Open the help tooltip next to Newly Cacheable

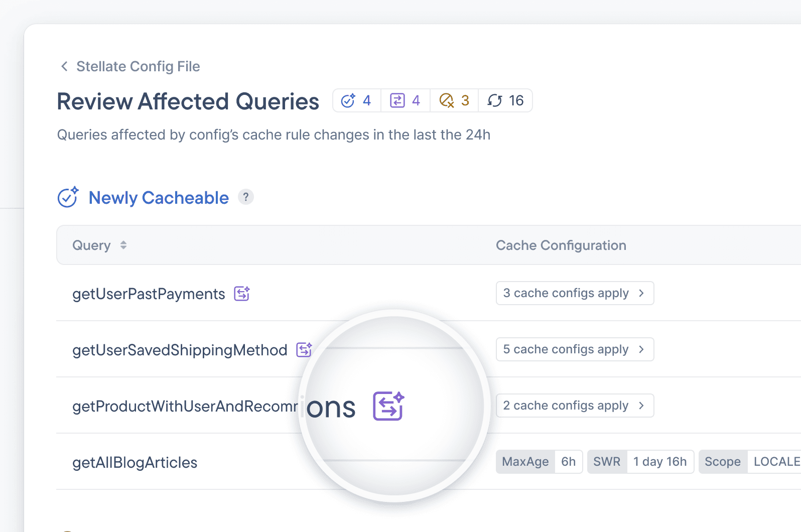[245, 197]
